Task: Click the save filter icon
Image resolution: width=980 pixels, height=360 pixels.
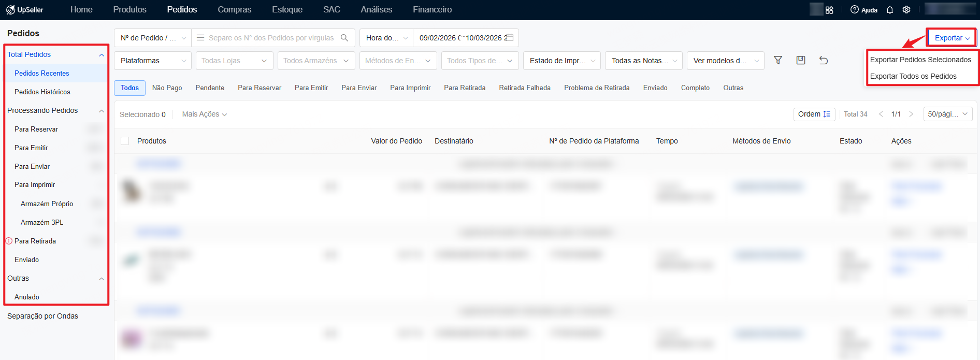Action: (x=800, y=61)
